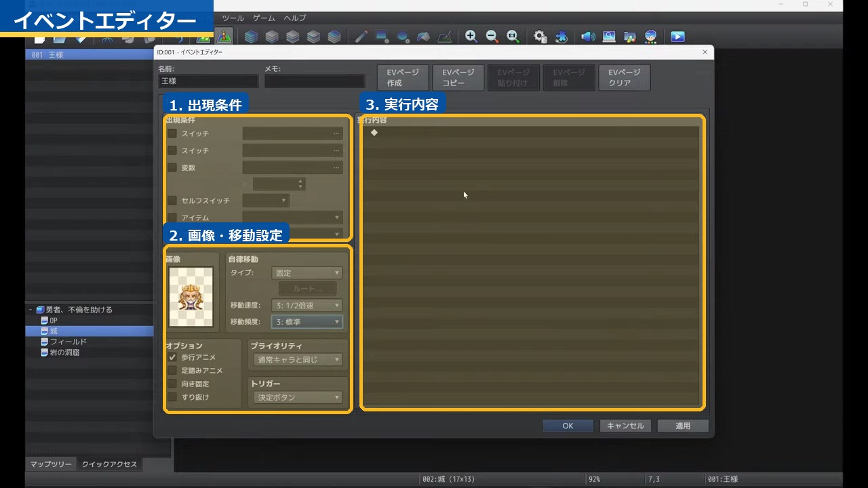
Task: Select the layer 1 icon
Action: coord(272,37)
